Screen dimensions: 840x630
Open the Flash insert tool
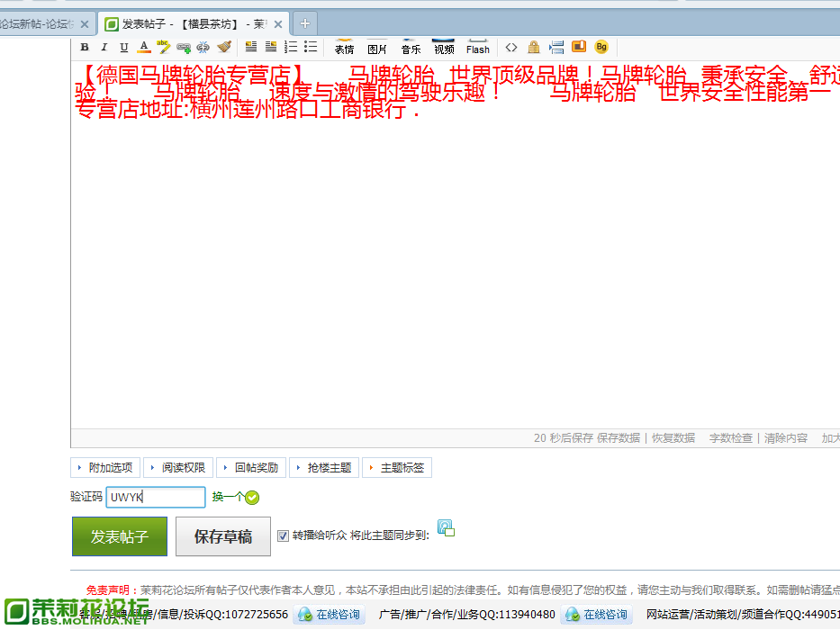point(478,47)
